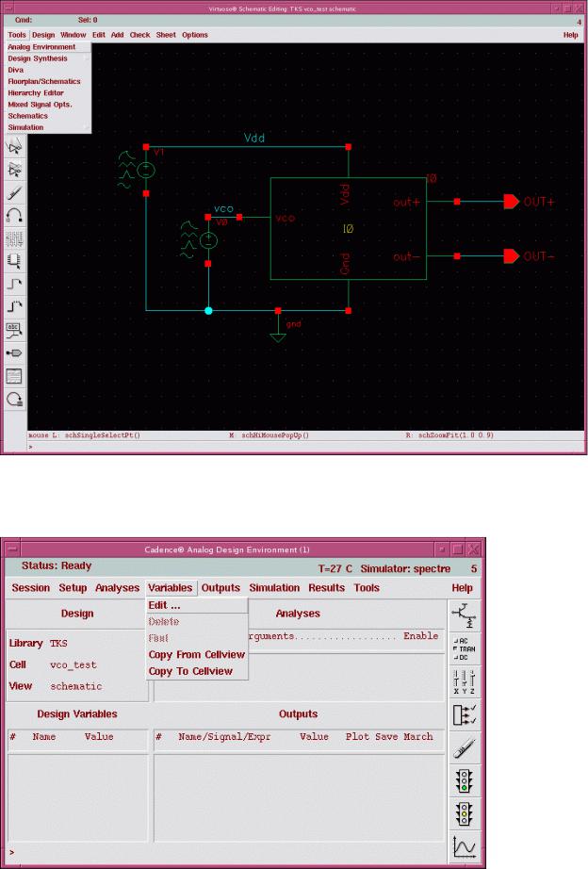Choose Hierarchy Editor from Tools menu

48,93
